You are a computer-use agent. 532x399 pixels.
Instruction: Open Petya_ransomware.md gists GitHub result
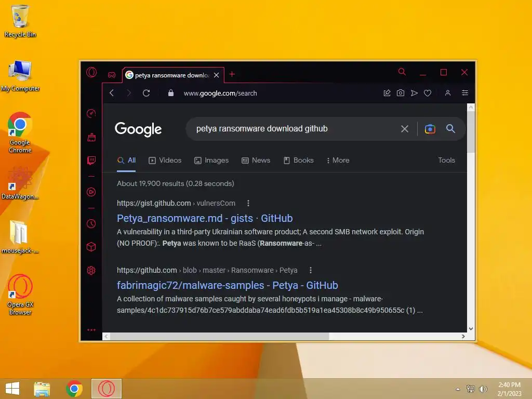click(205, 218)
